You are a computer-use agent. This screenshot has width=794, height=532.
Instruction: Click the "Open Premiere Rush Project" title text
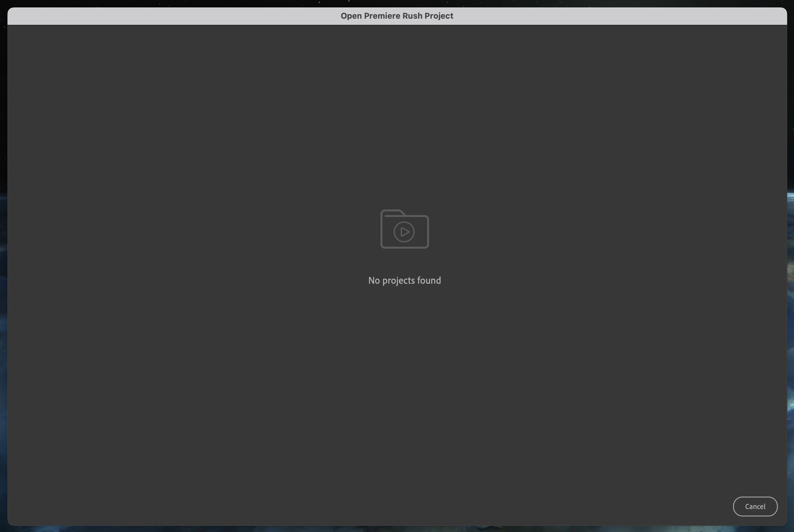[x=396, y=16]
